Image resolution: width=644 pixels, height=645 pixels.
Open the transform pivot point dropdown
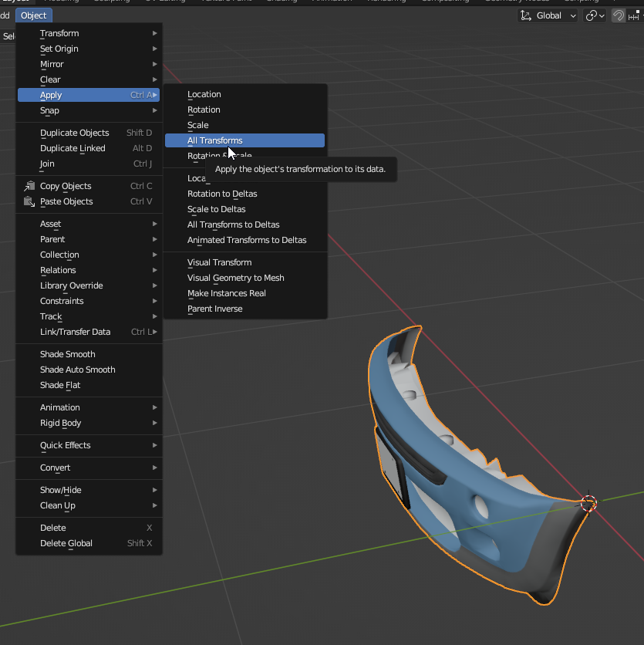(x=595, y=15)
